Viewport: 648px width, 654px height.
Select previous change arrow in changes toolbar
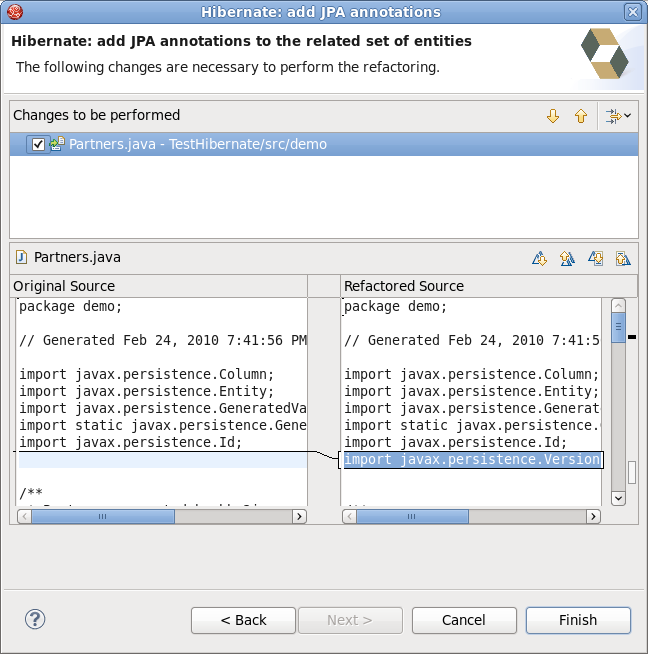(x=580, y=116)
